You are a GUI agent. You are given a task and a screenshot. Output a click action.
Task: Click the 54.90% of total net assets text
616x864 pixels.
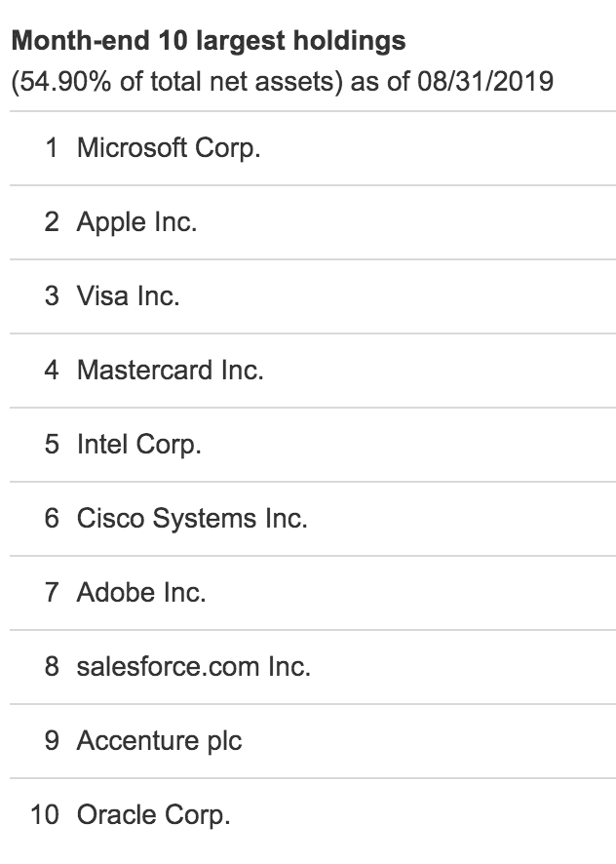173,82
